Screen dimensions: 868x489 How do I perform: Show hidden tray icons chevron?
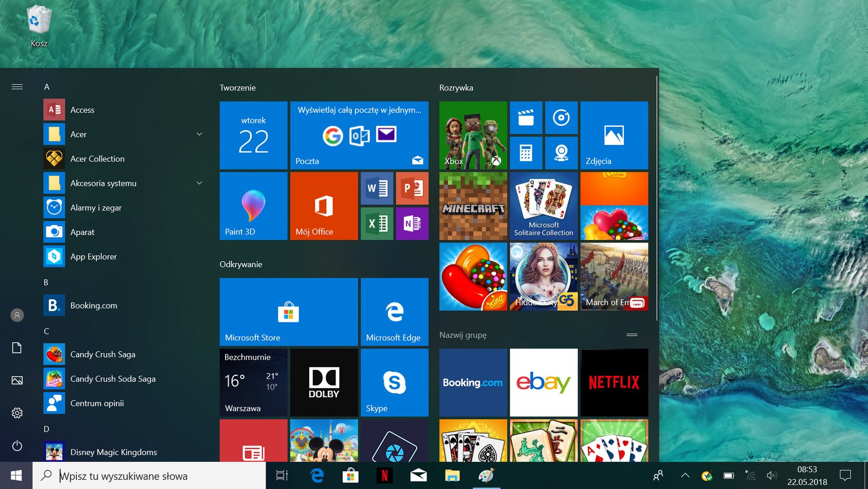point(685,475)
